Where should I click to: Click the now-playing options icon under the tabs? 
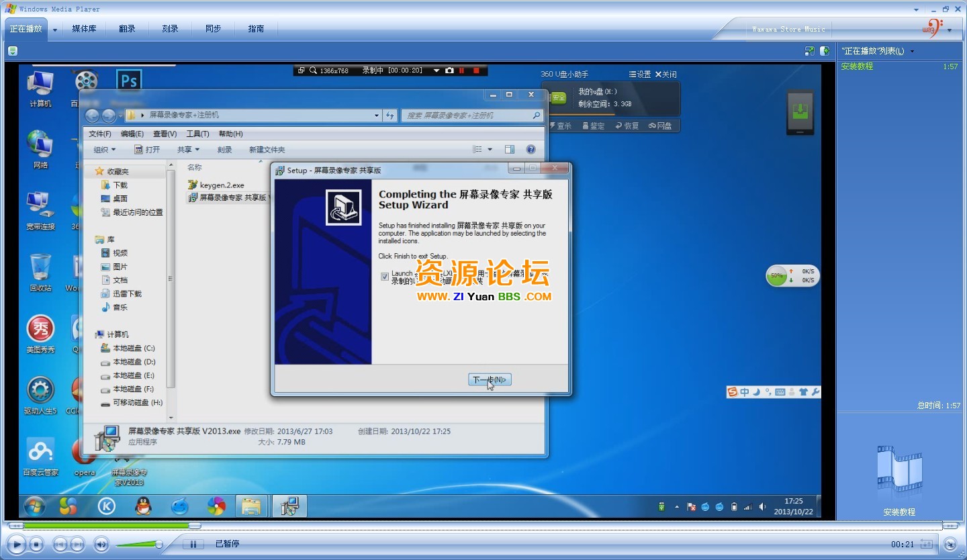point(13,51)
